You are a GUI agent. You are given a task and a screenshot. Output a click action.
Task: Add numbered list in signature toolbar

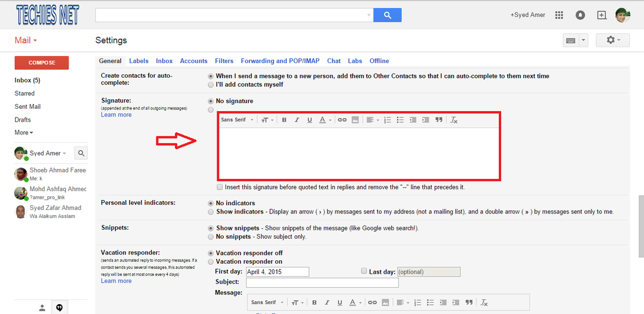click(388, 120)
